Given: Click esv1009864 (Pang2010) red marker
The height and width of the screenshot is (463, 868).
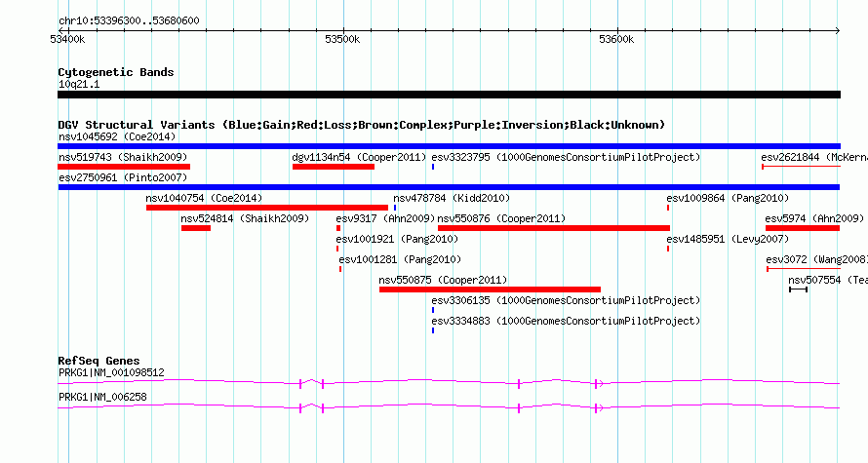Looking at the screenshot, I should (x=668, y=208).
